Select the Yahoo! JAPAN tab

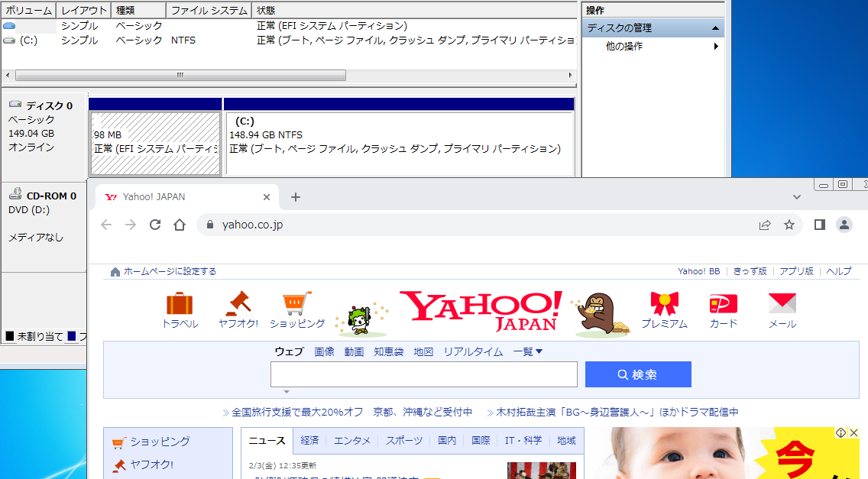187,197
